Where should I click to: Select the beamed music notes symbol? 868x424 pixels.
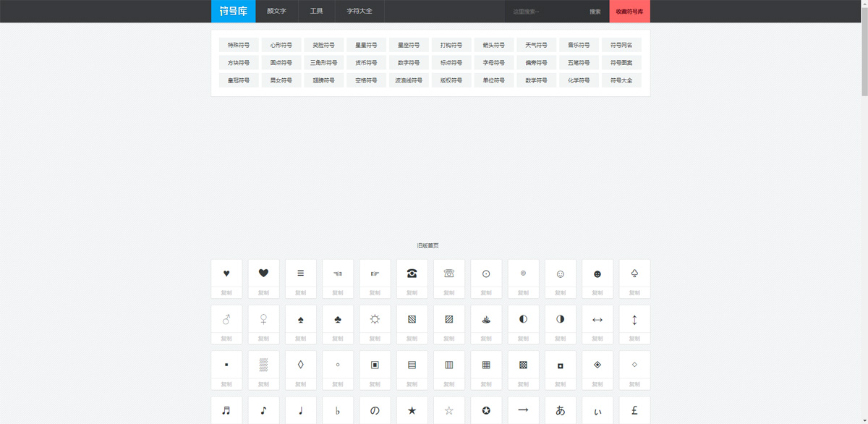[226, 410]
